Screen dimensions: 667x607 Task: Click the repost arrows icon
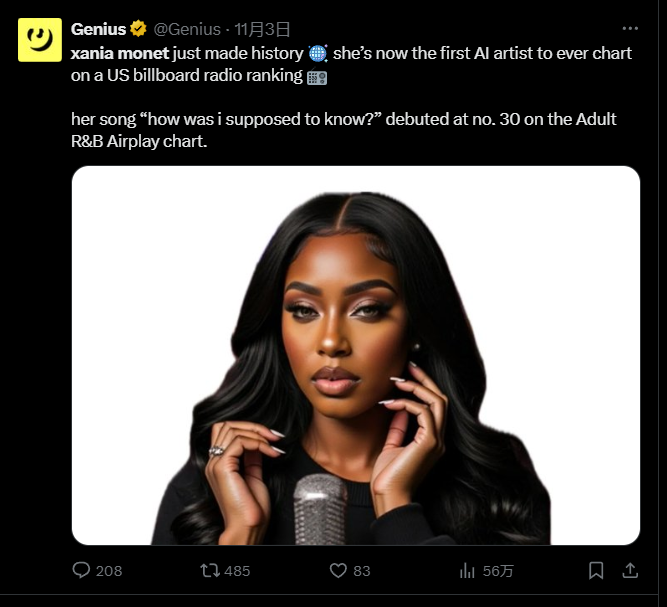click(210, 570)
